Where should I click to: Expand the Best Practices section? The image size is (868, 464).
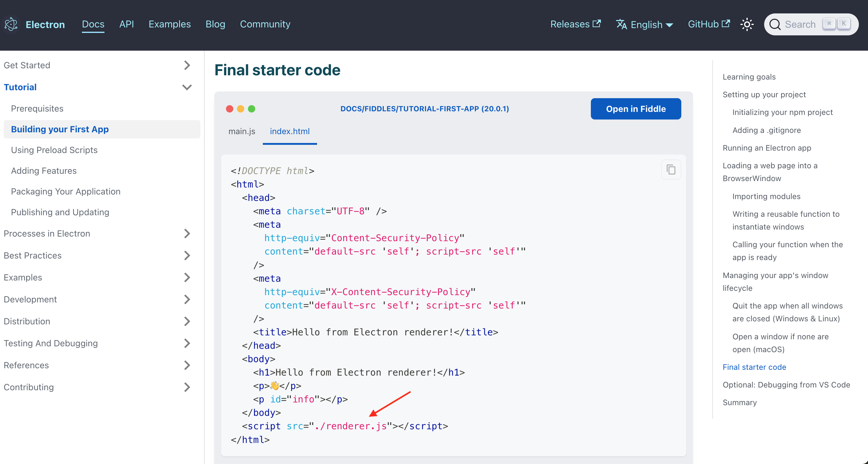point(187,255)
